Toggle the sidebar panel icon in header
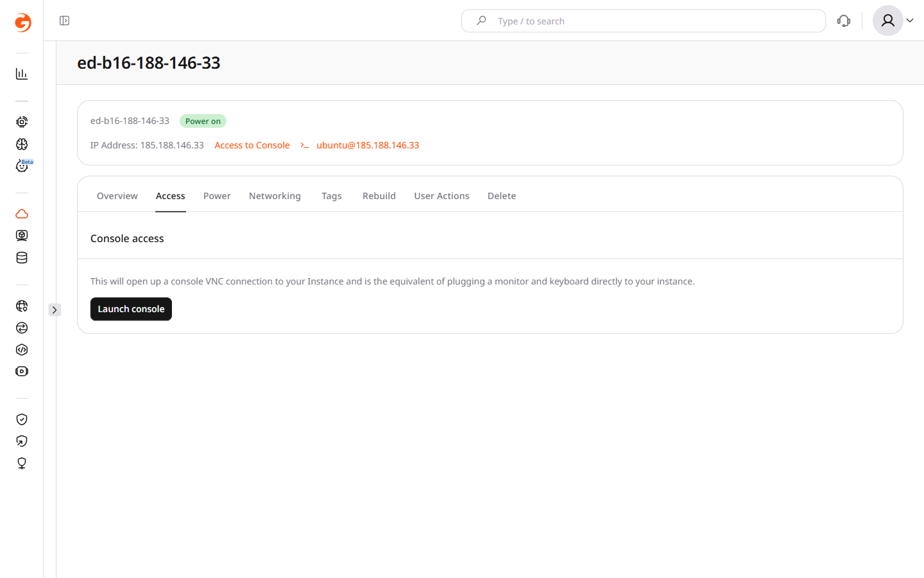 (64, 21)
